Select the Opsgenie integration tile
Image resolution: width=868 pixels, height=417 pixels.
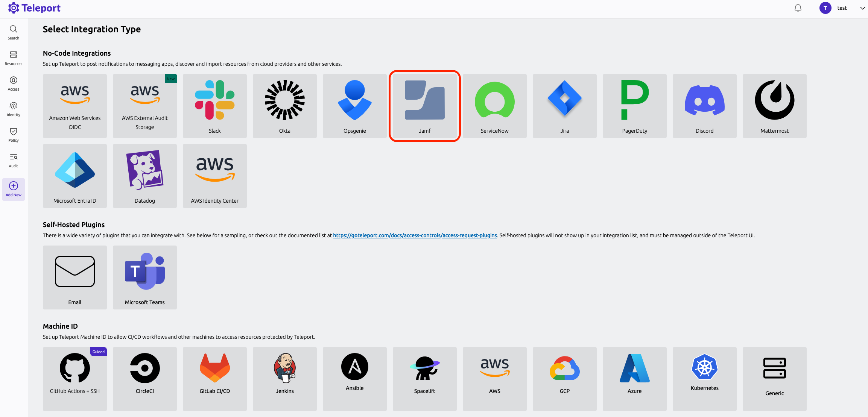354,106
